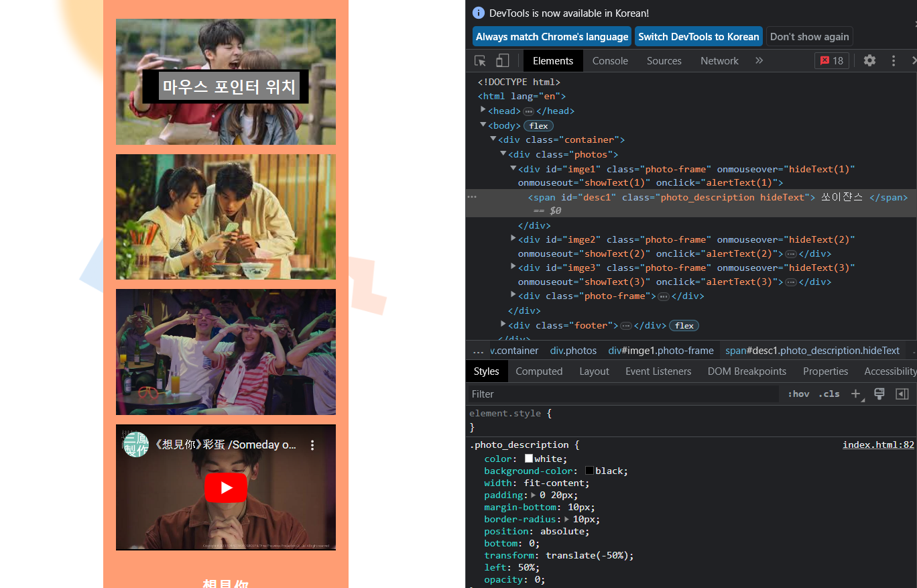
Task: Expand the border-radius shorthand property triangle
Action: click(567, 519)
